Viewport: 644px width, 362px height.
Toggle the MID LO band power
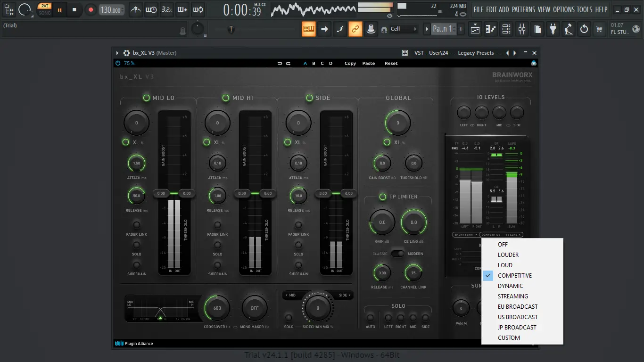click(147, 98)
